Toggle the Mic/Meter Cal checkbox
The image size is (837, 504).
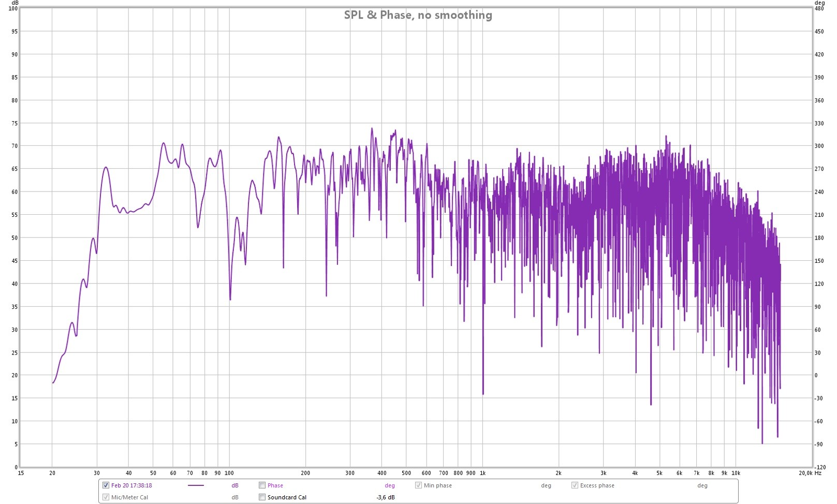pos(106,497)
